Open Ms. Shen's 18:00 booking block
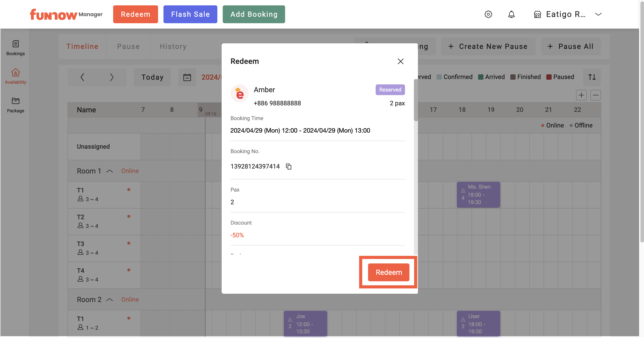Screen dimensions: 644x338 [478, 194]
